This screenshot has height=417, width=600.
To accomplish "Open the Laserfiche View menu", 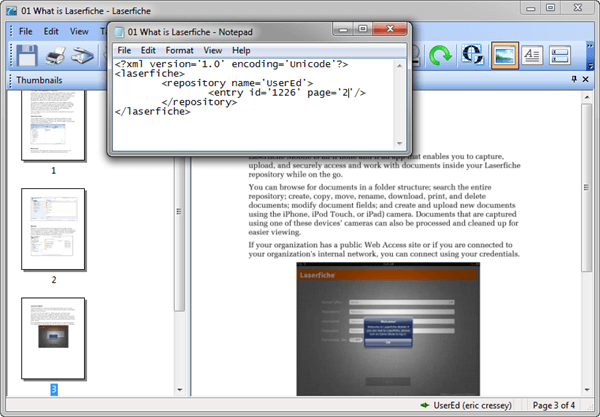I will pyautogui.click(x=79, y=31).
